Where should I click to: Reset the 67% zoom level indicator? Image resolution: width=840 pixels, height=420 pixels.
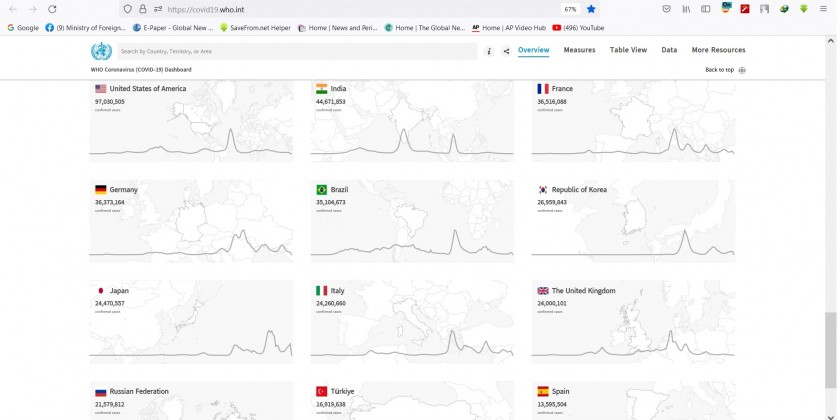[570, 9]
